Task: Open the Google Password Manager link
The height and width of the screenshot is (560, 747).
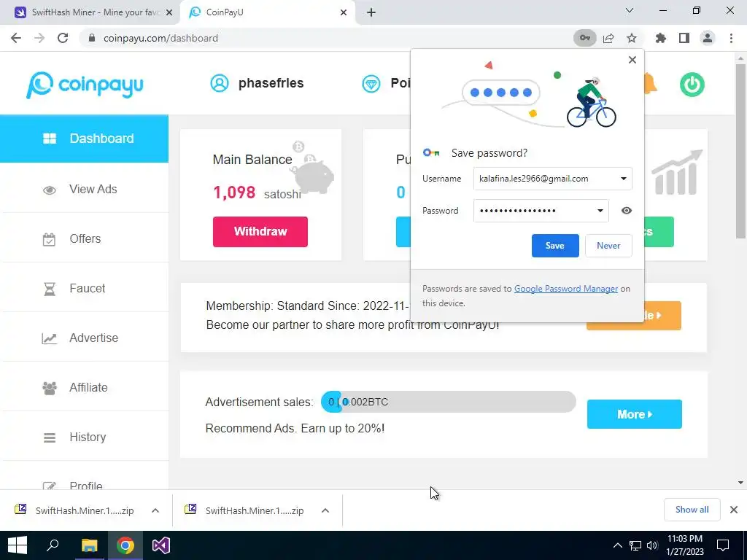Action: coord(566,289)
